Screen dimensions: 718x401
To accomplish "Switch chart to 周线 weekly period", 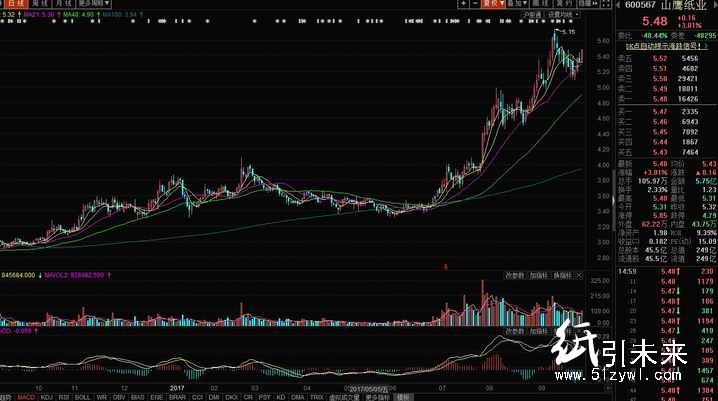I will click(x=37, y=4).
